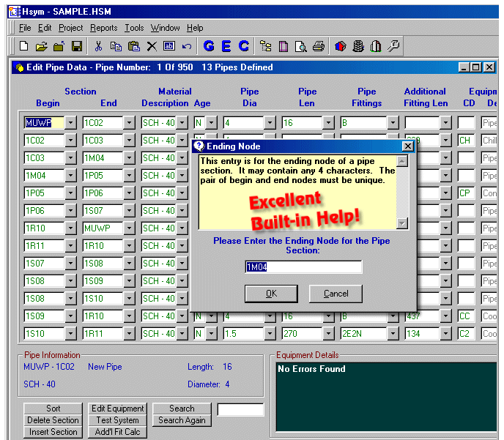This screenshot has height=440, width=504.
Task: Click the Sort button
Action: (53, 409)
